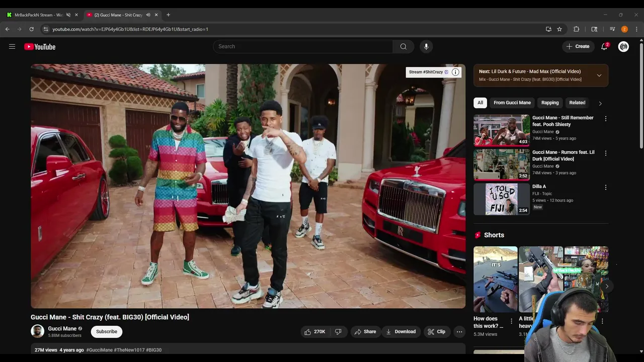The width and height of the screenshot is (644, 362).
Task: Select the From Gucci Mane chip
Action: (512, 103)
